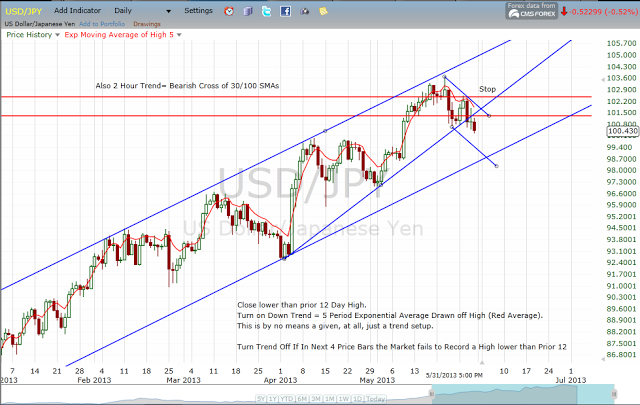The image size is (640, 405).
Task: Select 'Close lower than prior 12 Day High' note
Action: [302, 305]
